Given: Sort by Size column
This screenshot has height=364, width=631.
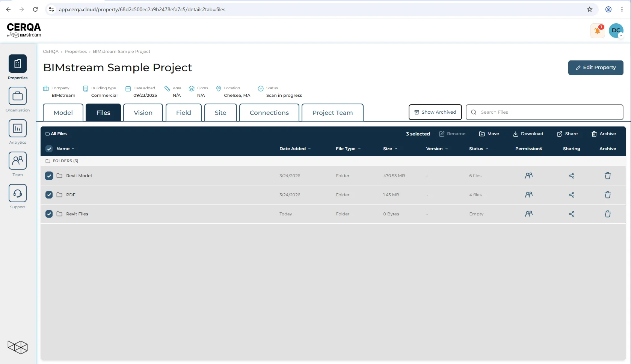Looking at the screenshot, I should (390, 149).
